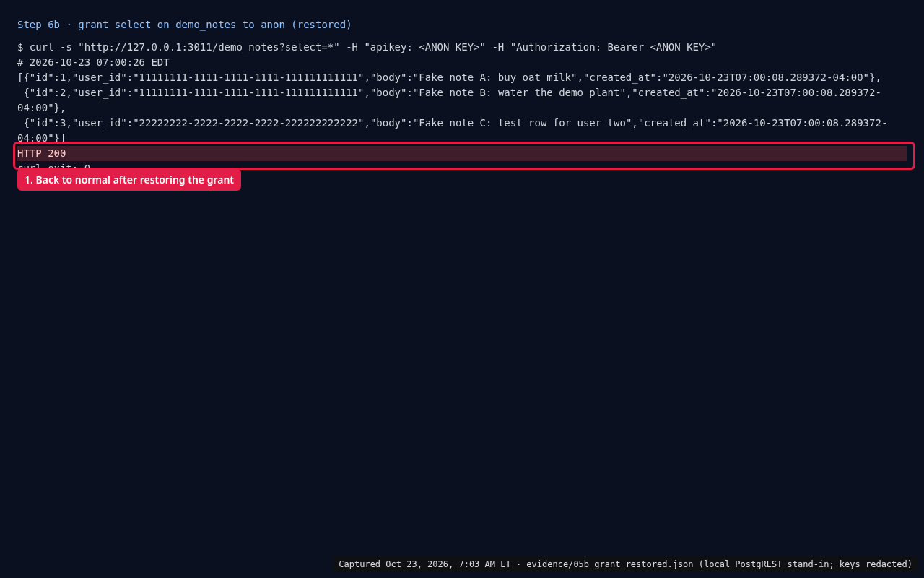Viewport: 924px width, 578px height.
Task: Click the JSON row "Fake note B: water the demo plant"
Action: click(x=449, y=100)
